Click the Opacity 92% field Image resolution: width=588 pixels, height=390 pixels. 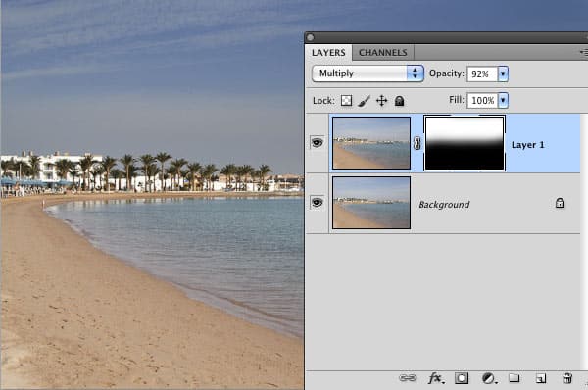coord(482,73)
